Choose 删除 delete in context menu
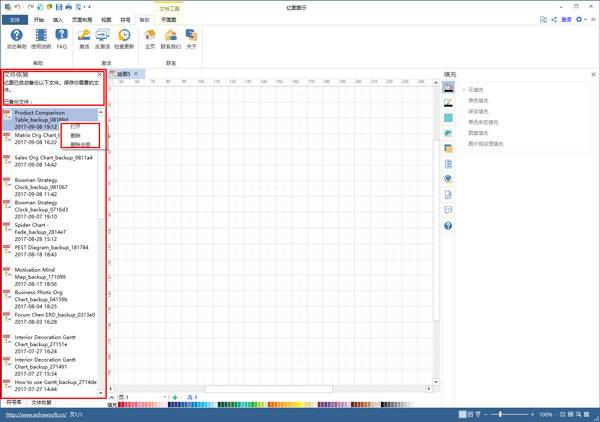 click(76, 135)
